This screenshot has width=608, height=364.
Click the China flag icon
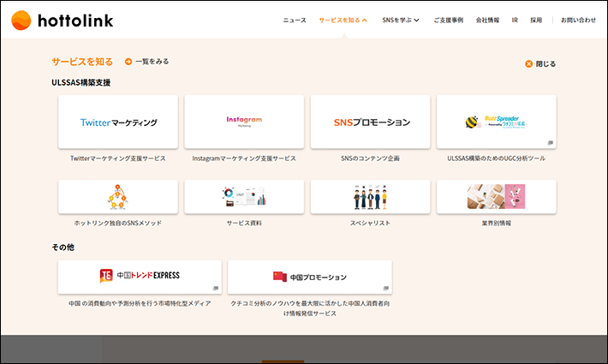click(279, 277)
